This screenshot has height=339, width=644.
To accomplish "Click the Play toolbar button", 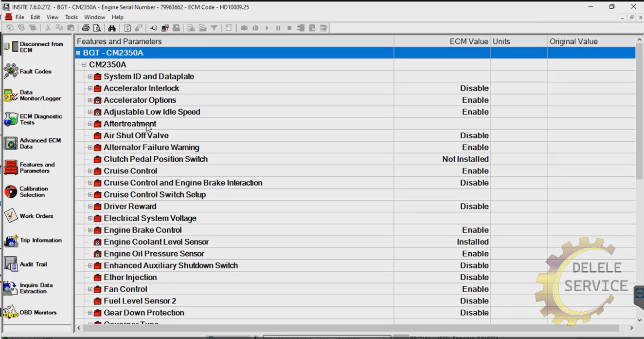I will [x=267, y=28].
